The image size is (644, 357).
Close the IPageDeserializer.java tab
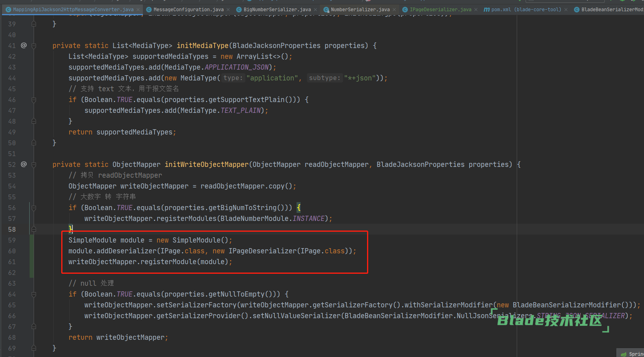tap(476, 9)
